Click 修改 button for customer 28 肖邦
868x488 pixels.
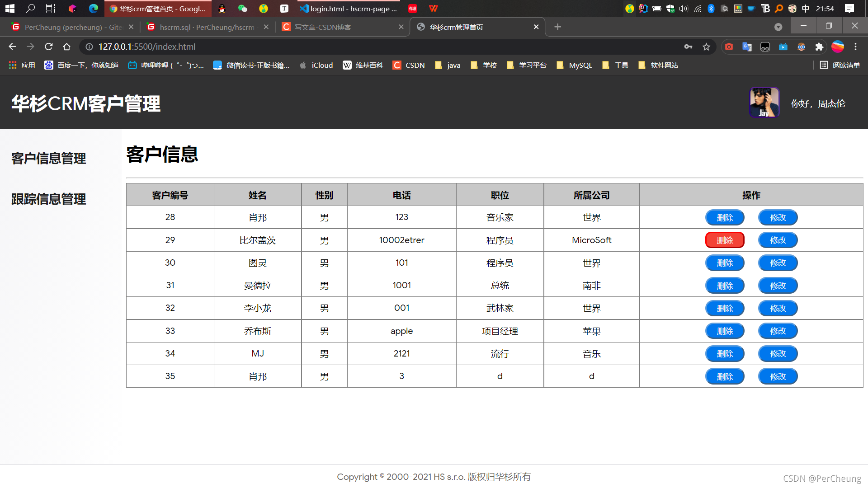pos(778,217)
